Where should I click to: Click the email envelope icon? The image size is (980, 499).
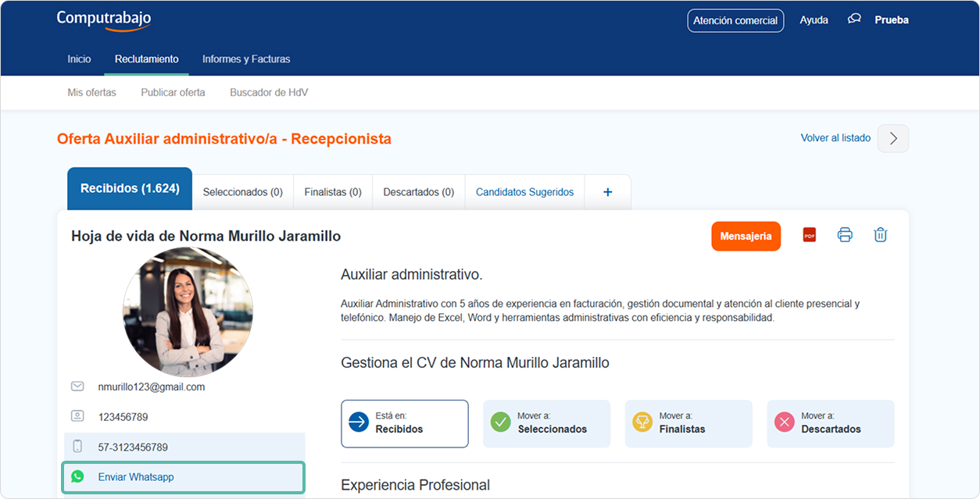[77, 387]
